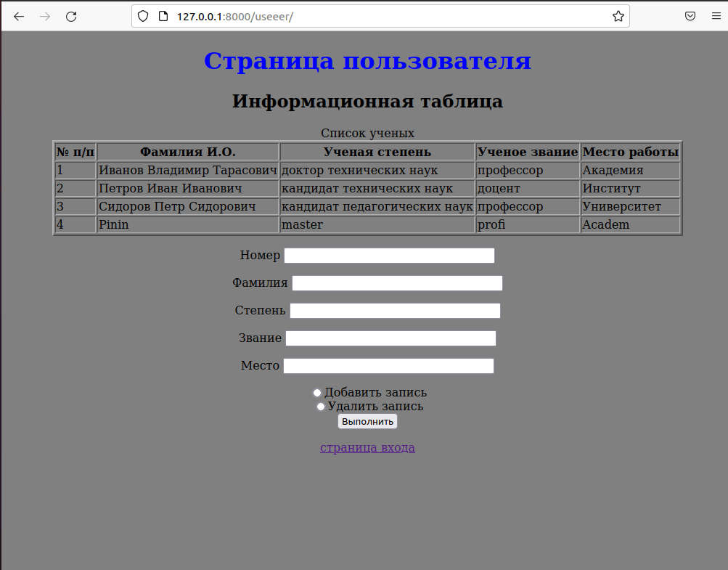Select the "Удалить запись" radio option

321,406
